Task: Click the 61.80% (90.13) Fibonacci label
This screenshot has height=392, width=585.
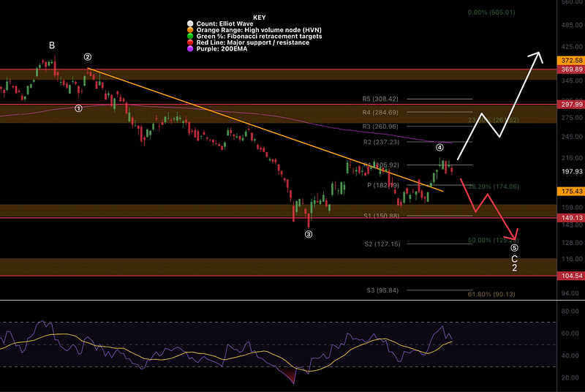Action: click(491, 294)
